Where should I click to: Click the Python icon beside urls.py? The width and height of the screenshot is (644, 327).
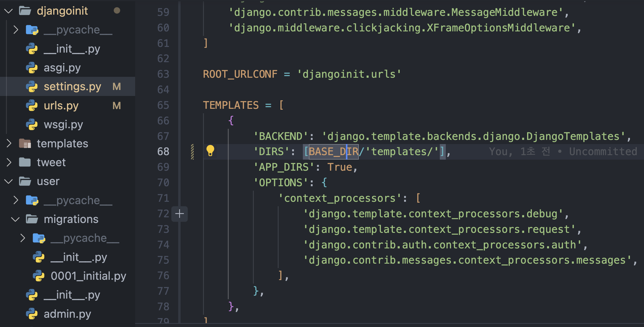32,106
